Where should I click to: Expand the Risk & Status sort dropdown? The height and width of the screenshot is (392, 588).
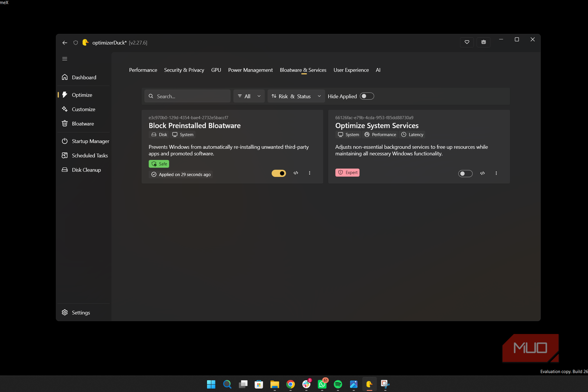point(296,96)
